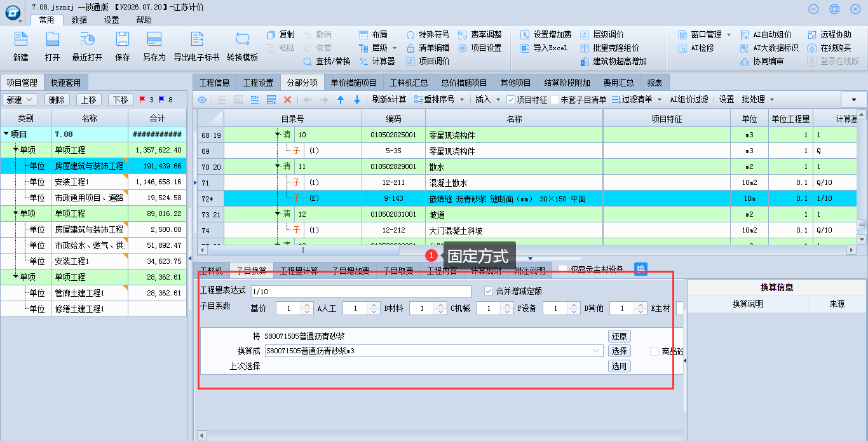
Task: Click 批量克隆组价 batch clone pricing
Action: (609, 48)
